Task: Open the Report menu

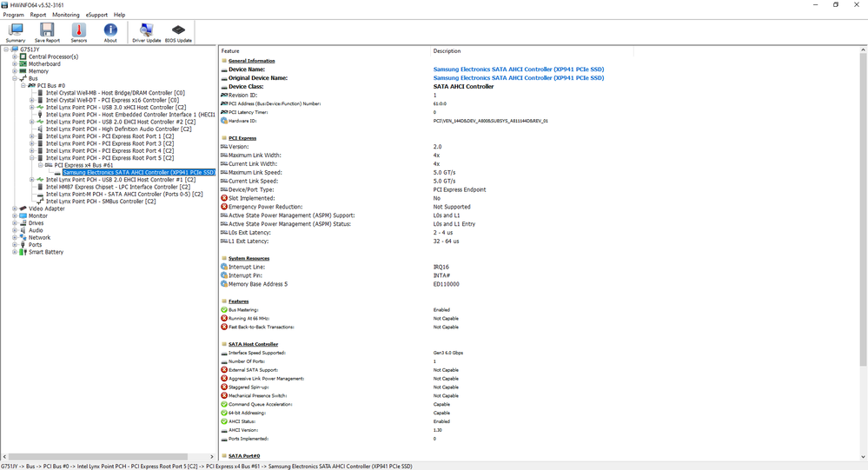Action: [38, 15]
